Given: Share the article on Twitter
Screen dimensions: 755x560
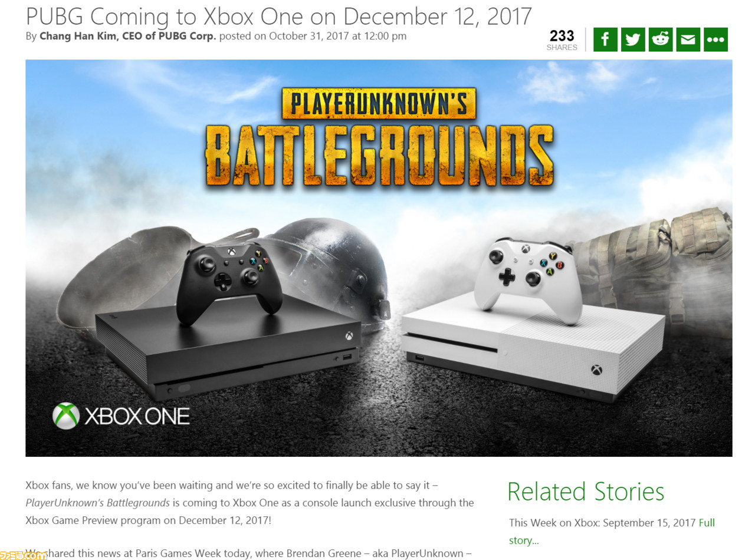Looking at the screenshot, I should [633, 39].
